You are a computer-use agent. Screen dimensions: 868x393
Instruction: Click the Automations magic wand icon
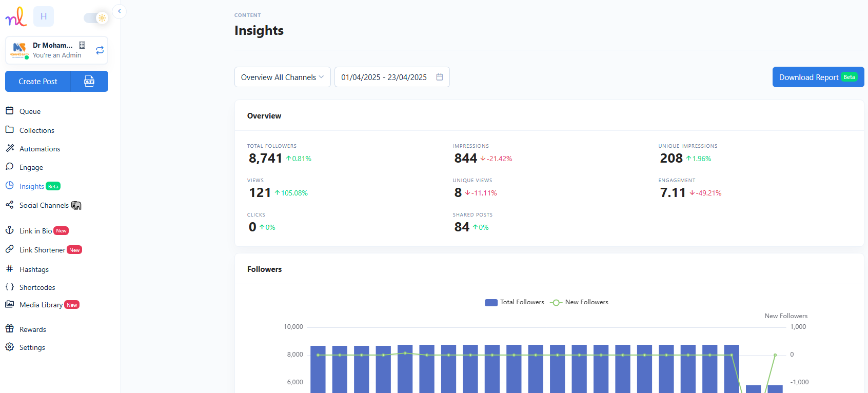[10, 148]
